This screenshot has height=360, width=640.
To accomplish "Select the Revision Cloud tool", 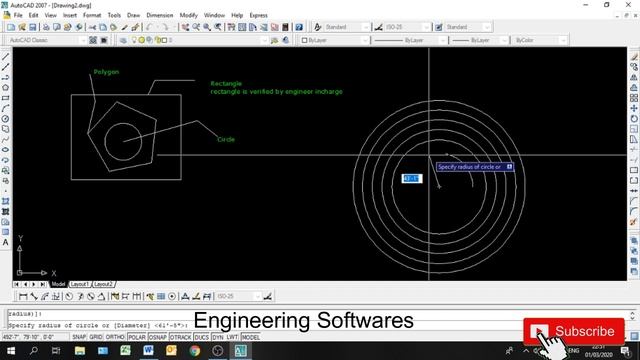I will (6, 129).
